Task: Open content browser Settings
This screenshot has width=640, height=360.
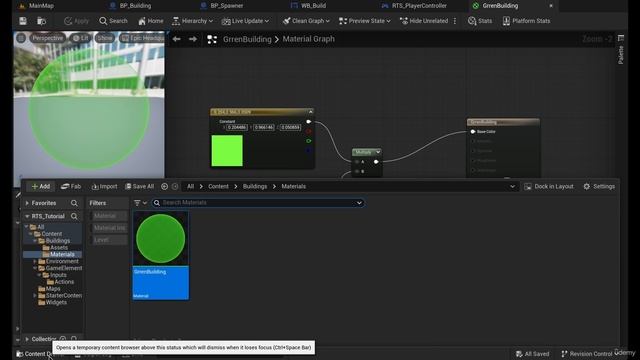Action: 599,187
